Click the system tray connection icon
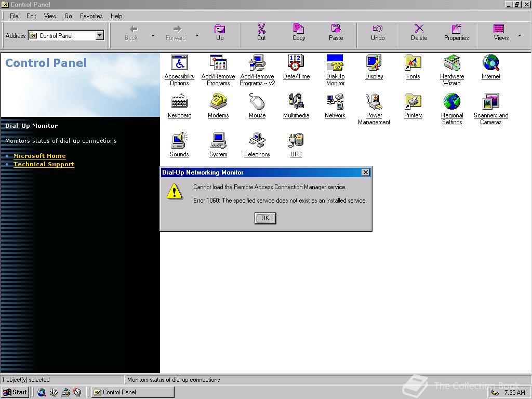 click(495, 393)
